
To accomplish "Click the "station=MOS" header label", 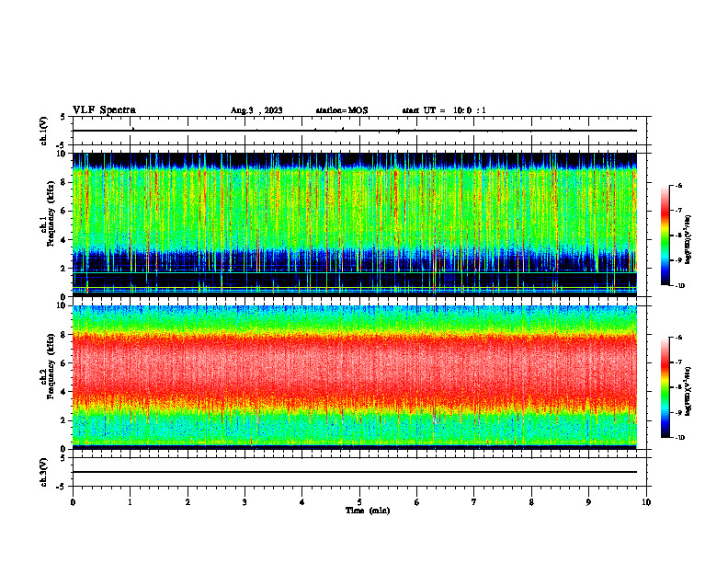I will click(342, 110).
